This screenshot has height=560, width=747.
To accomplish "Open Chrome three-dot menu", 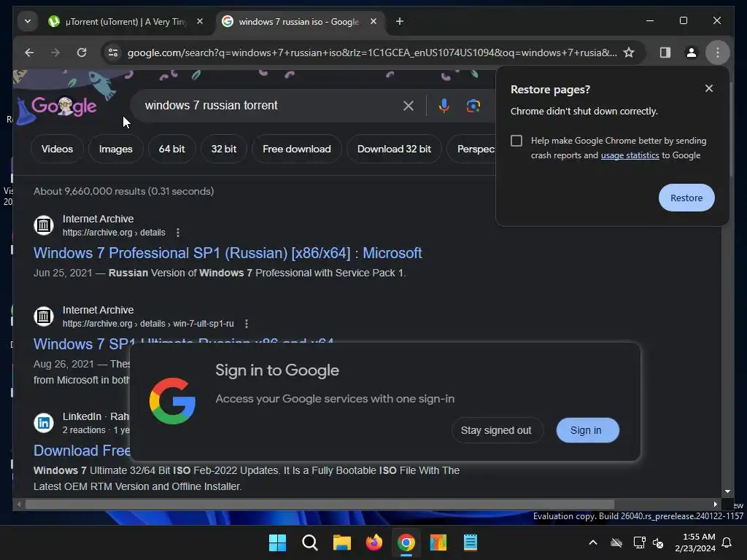I will [x=718, y=52].
